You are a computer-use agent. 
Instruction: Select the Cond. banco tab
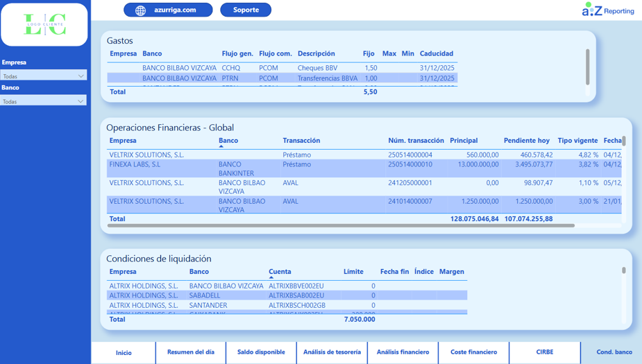614,352
